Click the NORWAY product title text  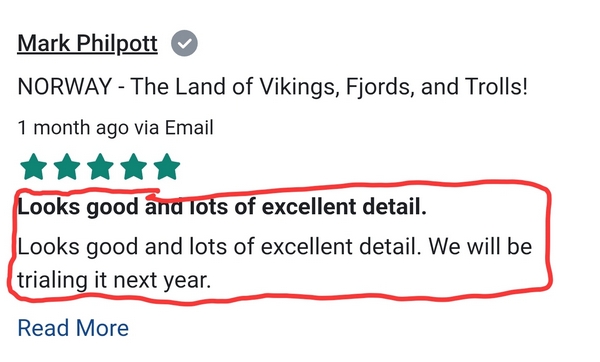[273, 87]
